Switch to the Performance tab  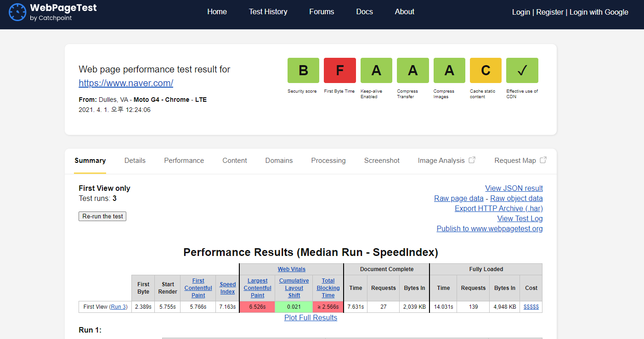coord(184,161)
